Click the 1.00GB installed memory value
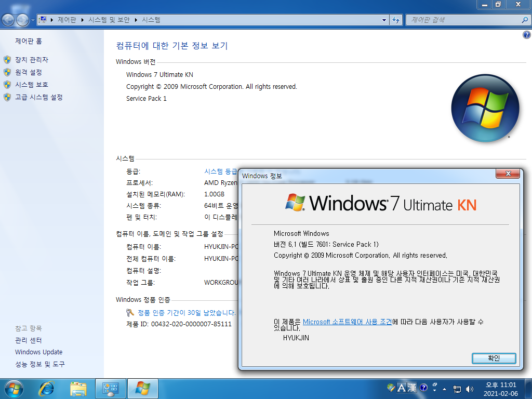Image resolution: width=532 pixels, height=399 pixels. [214, 194]
